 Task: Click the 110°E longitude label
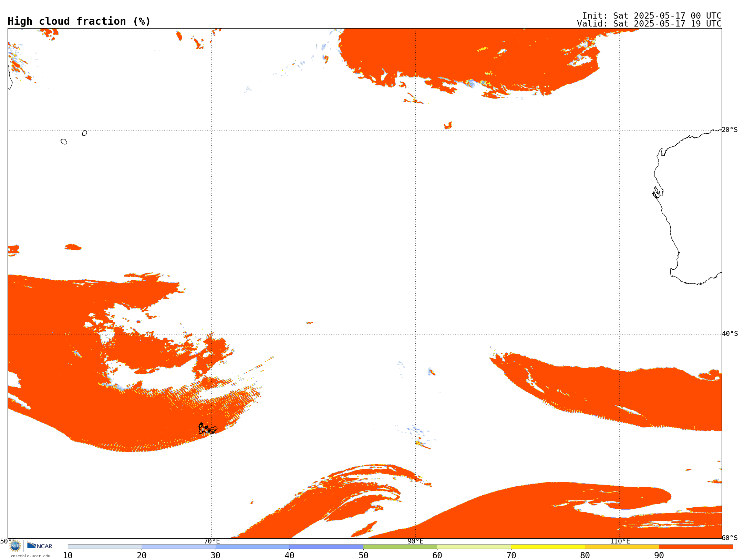tap(620, 541)
